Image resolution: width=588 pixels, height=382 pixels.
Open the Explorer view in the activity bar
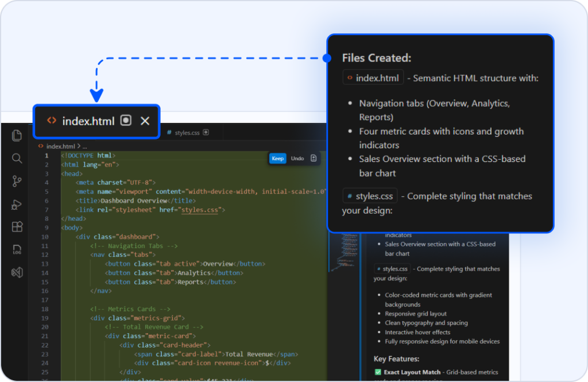click(17, 136)
